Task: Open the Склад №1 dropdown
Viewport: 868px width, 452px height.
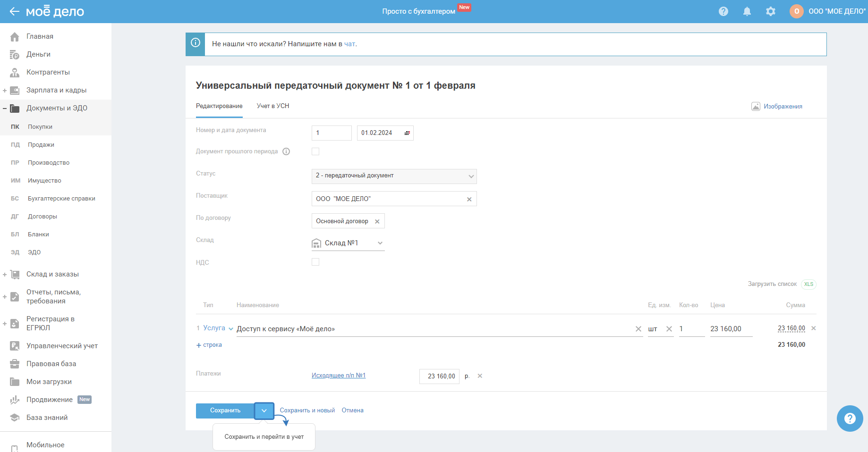Action: 348,243
